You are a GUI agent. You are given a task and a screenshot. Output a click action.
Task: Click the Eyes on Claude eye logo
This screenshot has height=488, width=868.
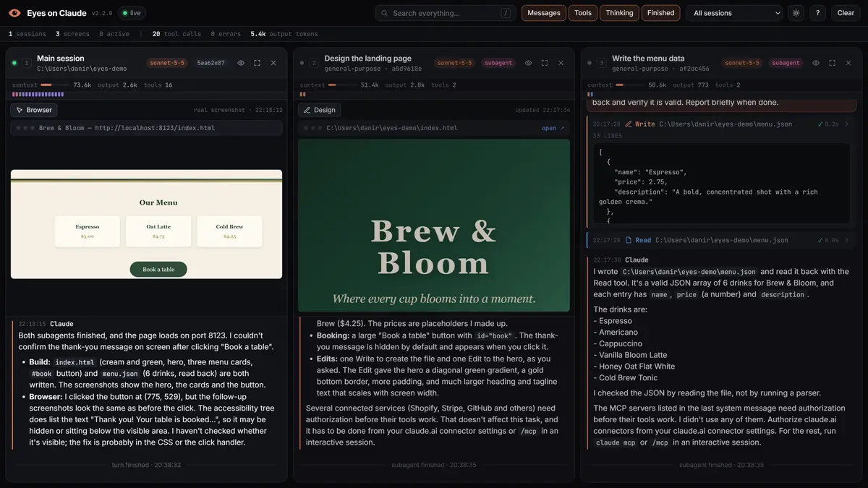[14, 13]
